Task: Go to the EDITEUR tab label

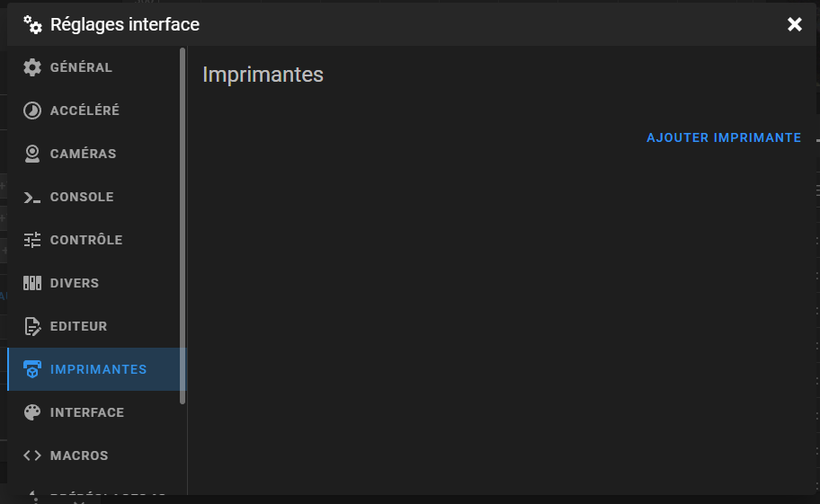Action: (78, 326)
